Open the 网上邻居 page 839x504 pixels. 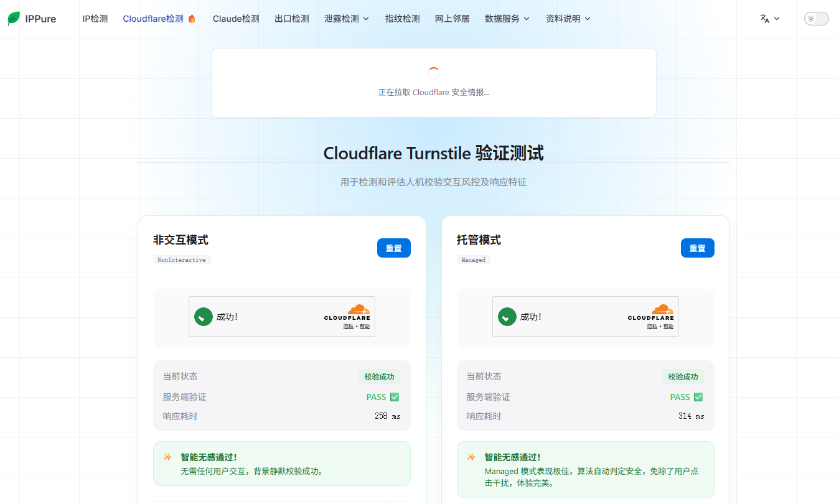pyautogui.click(x=452, y=19)
